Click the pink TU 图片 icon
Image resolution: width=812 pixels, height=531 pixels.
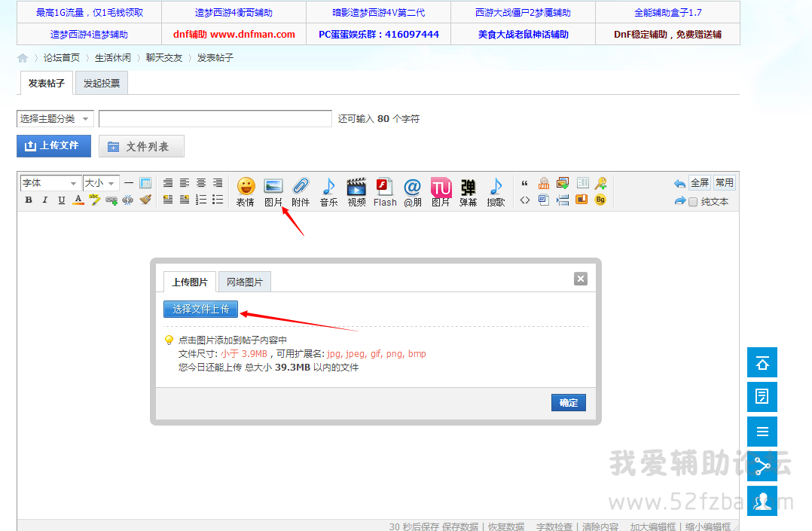pos(441,192)
